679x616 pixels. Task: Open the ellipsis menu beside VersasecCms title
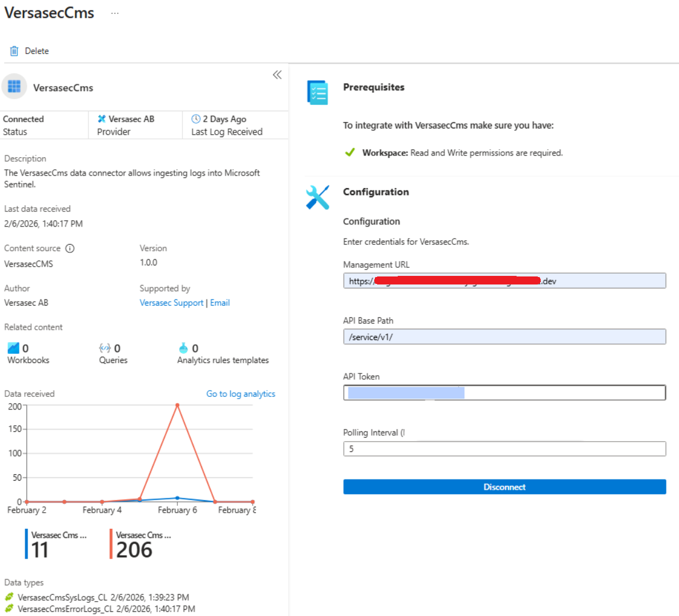(x=115, y=13)
